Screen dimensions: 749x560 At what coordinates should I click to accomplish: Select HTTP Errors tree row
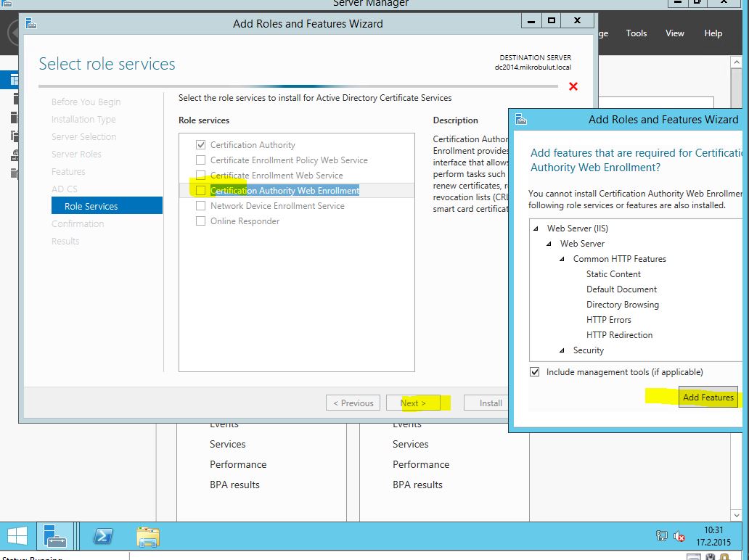[x=608, y=320]
